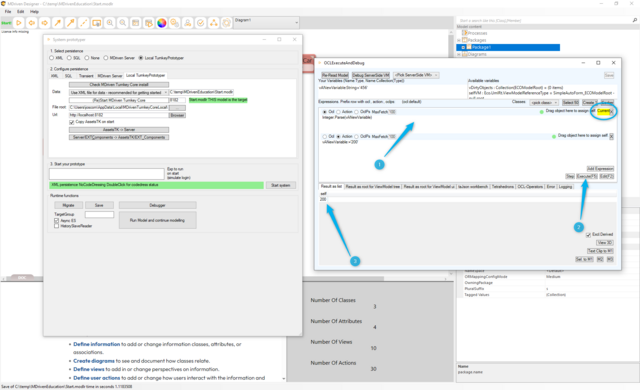This screenshot has width=640, height=390.
Task: Open the File menu
Action: click(8, 11)
